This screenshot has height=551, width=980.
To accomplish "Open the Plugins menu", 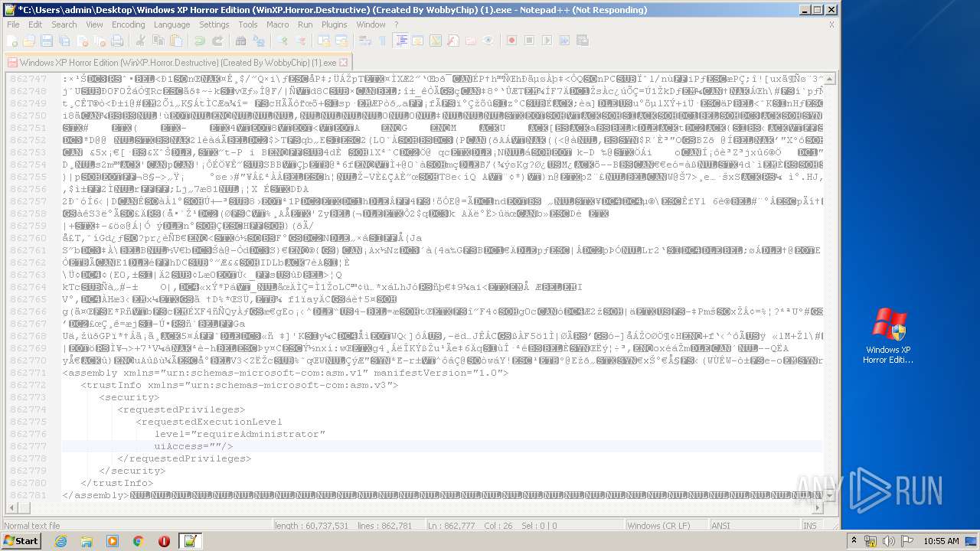I will [335, 24].
